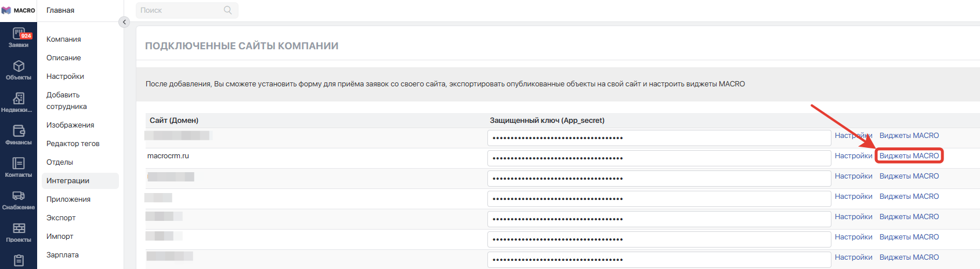Image resolution: width=980 pixels, height=269 pixels.
Task: Open the Экспорт menu item
Action: [61, 218]
